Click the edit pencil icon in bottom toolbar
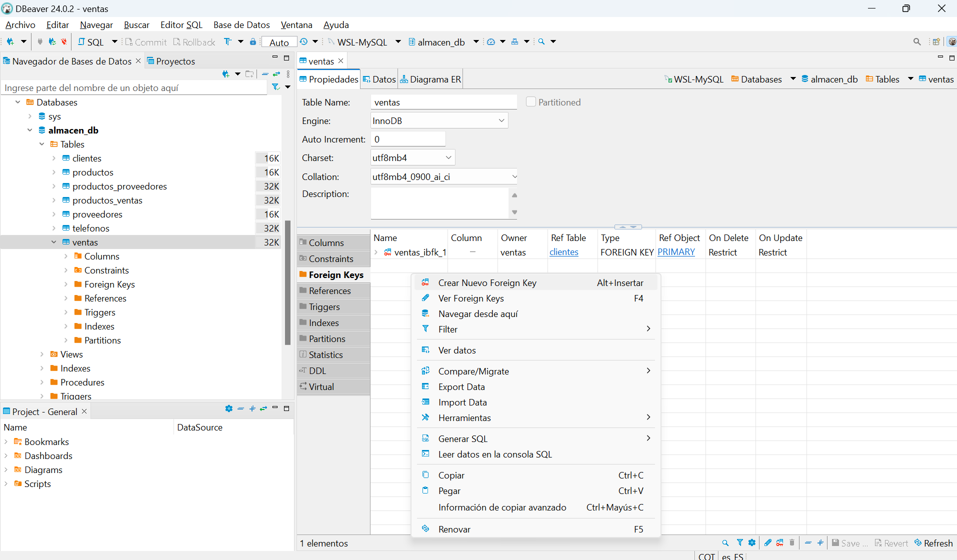This screenshot has height=560, width=957. (768, 543)
